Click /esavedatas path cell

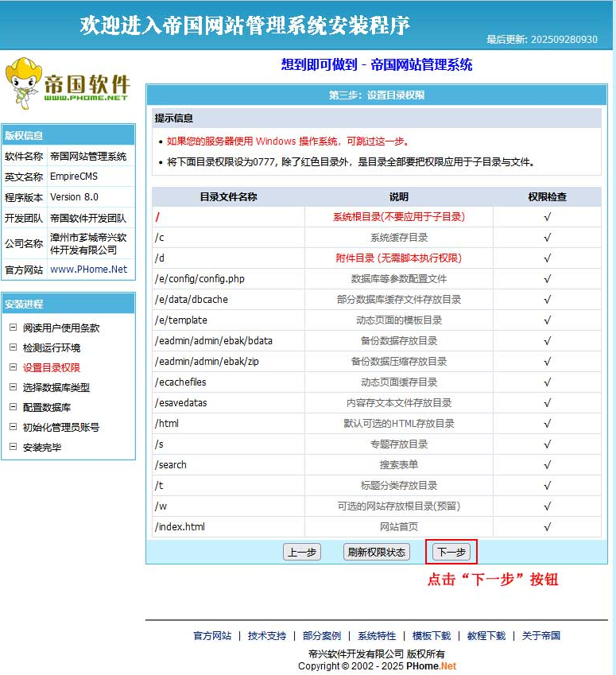[x=229, y=403]
